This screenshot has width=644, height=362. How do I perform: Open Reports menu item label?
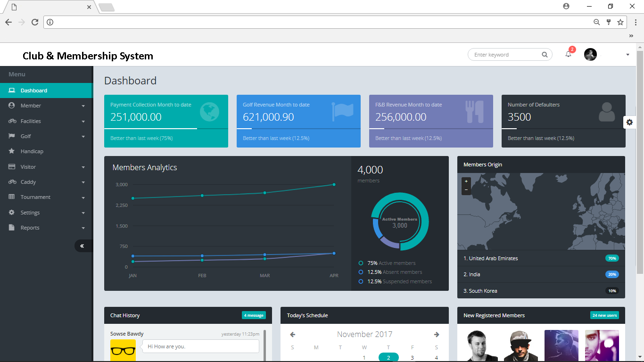pos(30,228)
